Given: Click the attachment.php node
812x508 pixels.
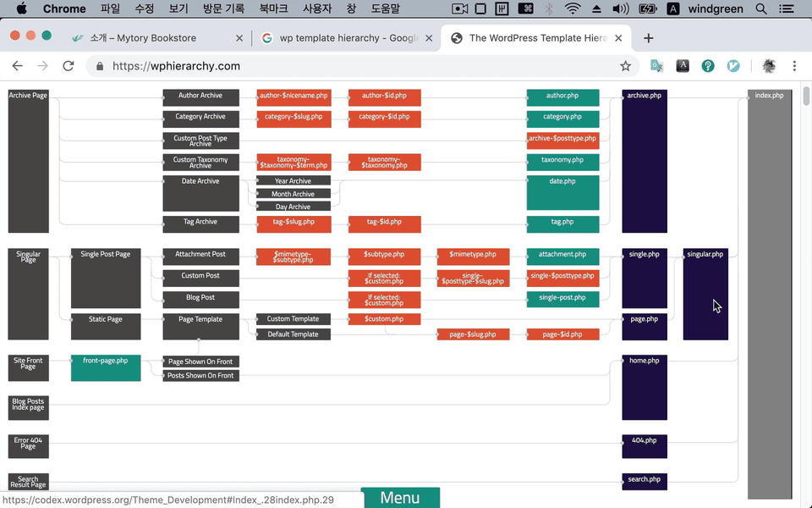Looking at the screenshot, I should pyautogui.click(x=562, y=257).
